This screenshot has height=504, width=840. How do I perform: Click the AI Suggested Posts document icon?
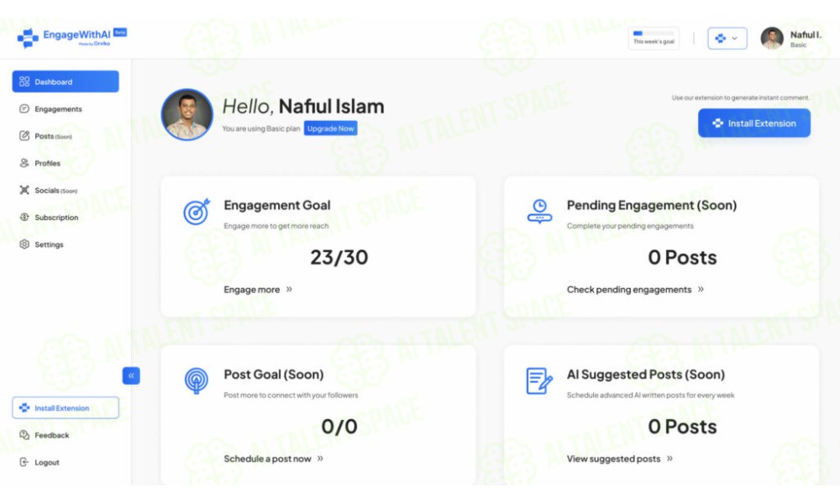pyautogui.click(x=539, y=381)
